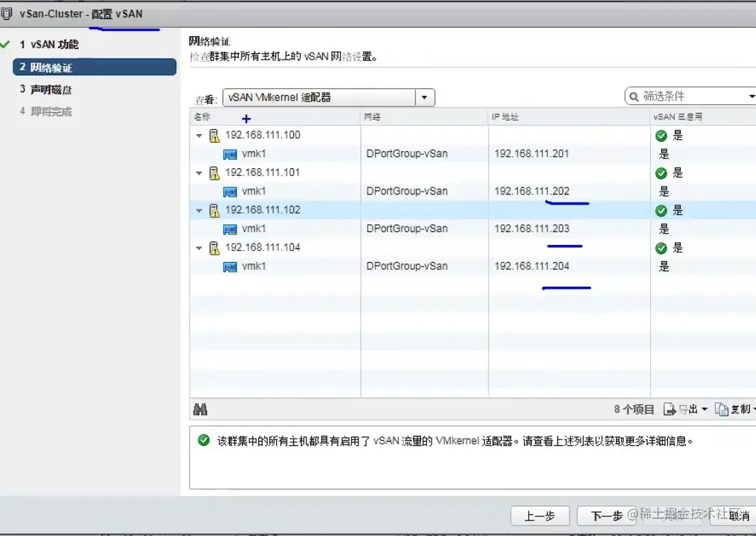
Task: Click vmk1 adapter icon with IP 192.168.111.204
Action: [230, 266]
